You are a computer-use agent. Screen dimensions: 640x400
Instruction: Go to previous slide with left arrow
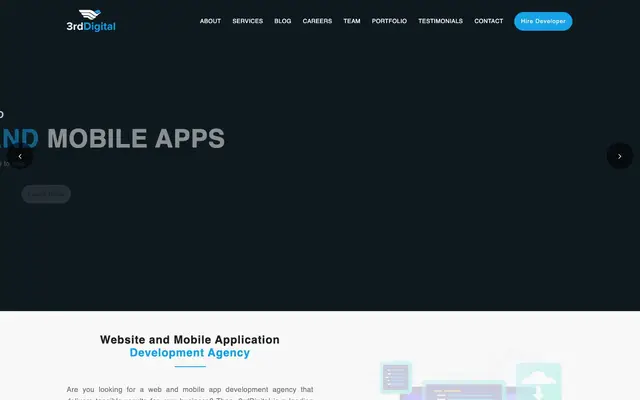pos(20,156)
